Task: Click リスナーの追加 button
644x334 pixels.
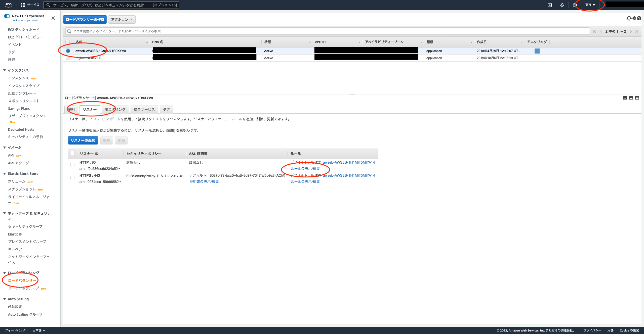Action: [x=83, y=140]
